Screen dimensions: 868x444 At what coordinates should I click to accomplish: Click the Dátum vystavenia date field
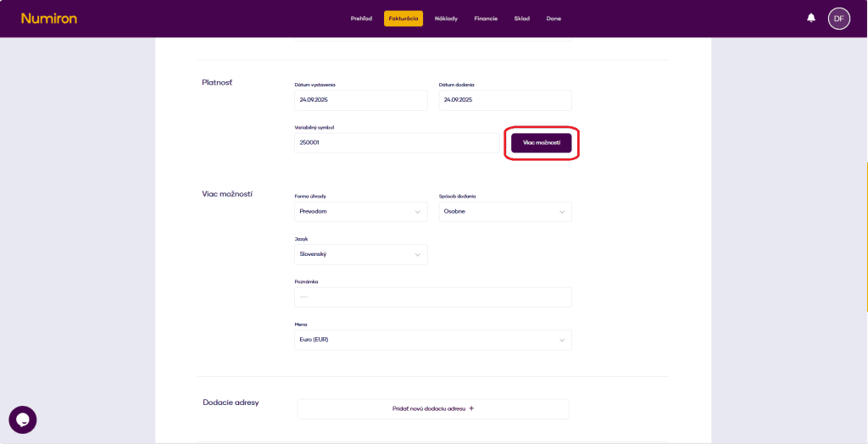(x=360, y=100)
